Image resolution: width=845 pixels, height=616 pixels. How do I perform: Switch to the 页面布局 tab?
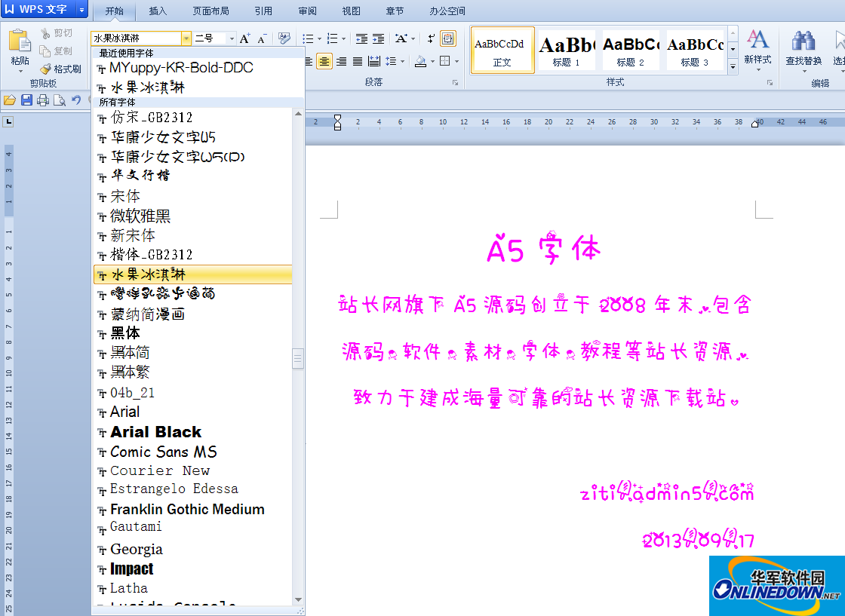click(210, 11)
